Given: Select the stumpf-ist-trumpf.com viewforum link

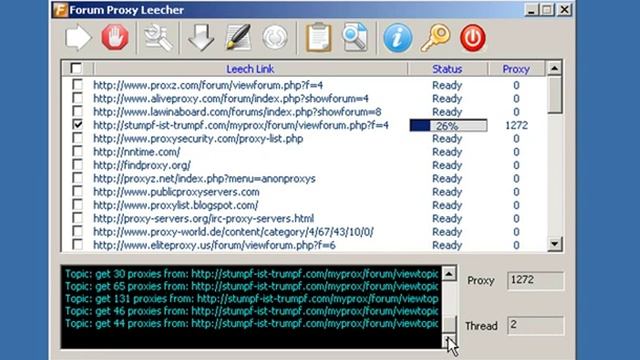Looking at the screenshot, I should tap(241, 125).
